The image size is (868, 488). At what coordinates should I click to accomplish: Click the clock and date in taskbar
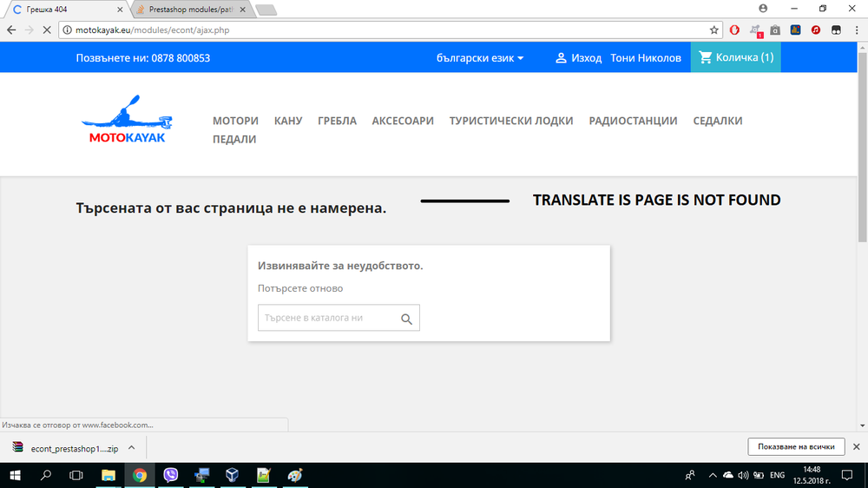click(x=812, y=475)
